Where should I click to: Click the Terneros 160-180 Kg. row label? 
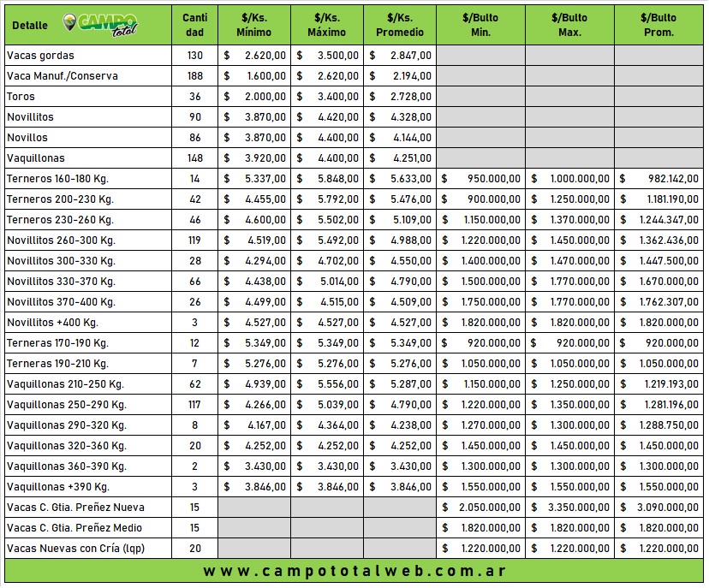point(57,179)
